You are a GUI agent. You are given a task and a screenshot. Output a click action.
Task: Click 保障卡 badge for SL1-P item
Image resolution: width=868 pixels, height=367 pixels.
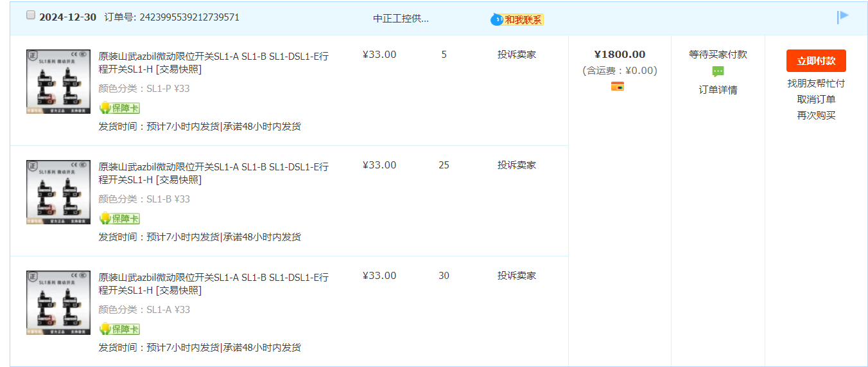(x=119, y=108)
